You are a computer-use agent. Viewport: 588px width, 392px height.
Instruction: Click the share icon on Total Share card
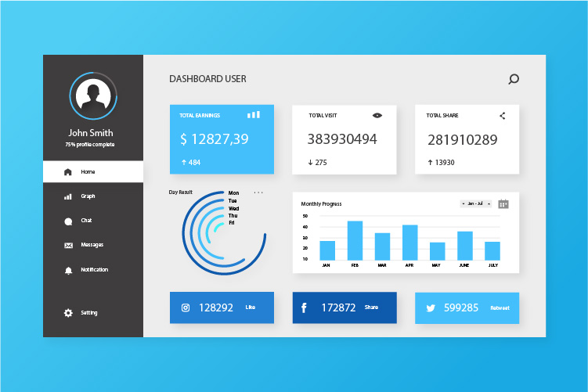[x=503, y=115]
